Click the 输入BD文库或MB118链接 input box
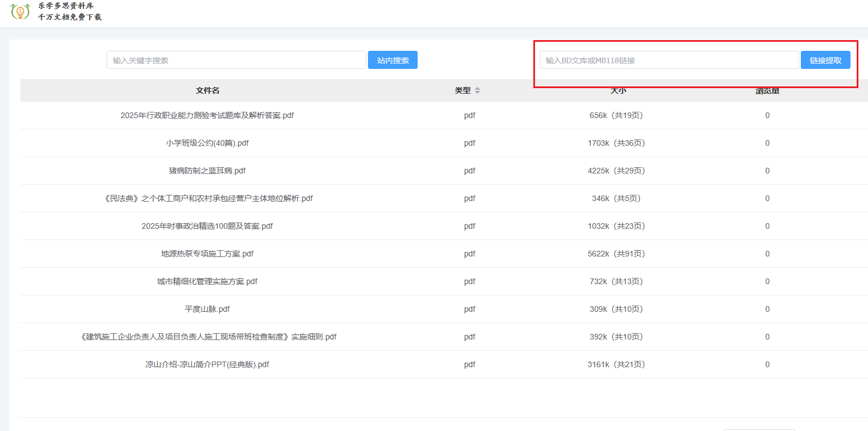Viewport: 868px width, 431px height. [x=669, y=60]
